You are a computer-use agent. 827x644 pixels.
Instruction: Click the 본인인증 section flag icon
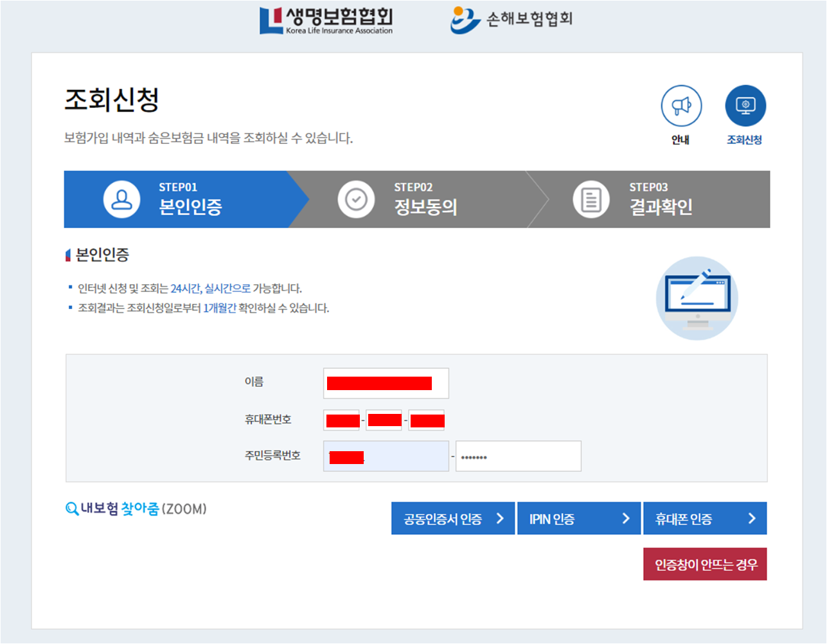pyautogui.click(x=68, y=255)
